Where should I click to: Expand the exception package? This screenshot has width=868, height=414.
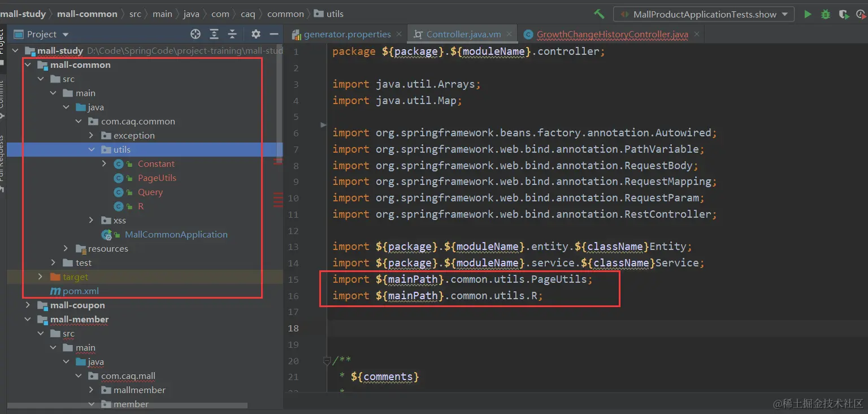(x=92, y=136)
